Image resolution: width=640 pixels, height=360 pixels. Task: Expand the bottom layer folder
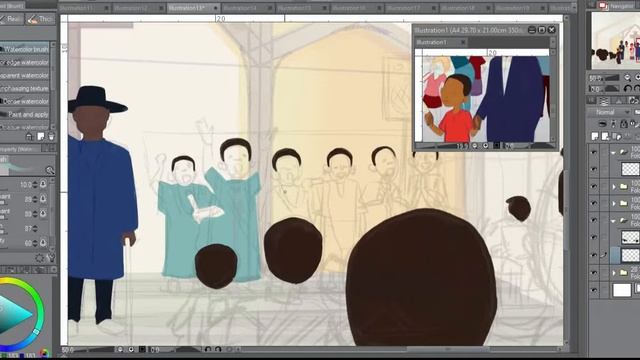[613, 273]
